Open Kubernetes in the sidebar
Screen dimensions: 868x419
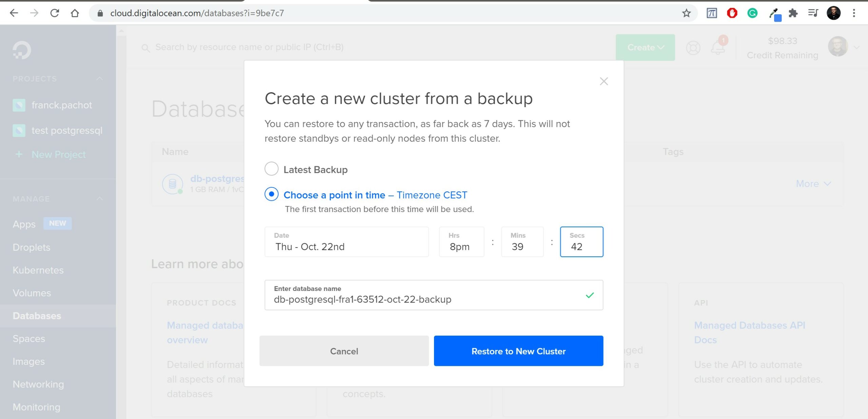coord(38,270)
